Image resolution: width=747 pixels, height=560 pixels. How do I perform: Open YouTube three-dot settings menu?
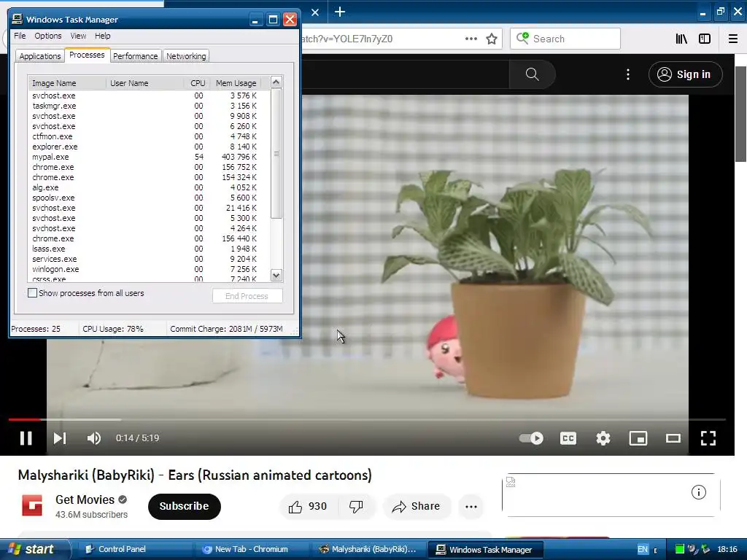tap(628, 74)
